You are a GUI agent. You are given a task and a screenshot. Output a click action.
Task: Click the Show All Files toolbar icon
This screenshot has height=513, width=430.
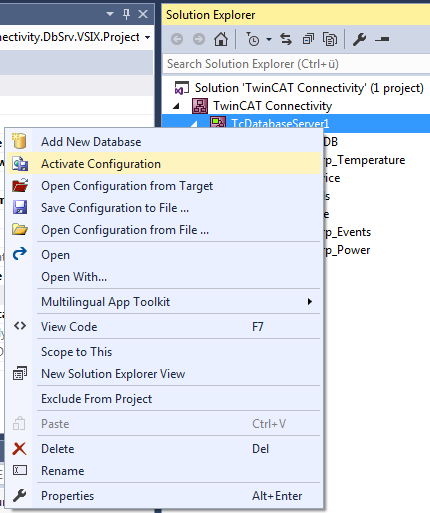330,39
